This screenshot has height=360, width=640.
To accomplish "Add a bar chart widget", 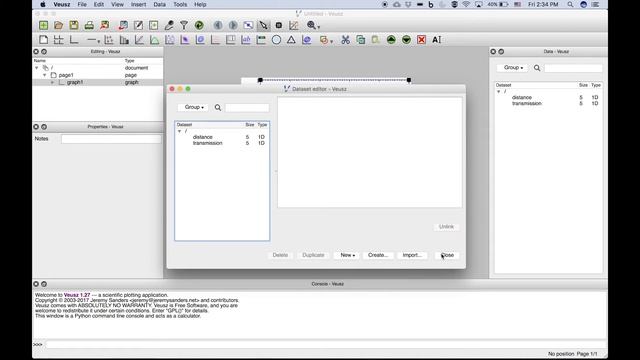I will point(124,40).
